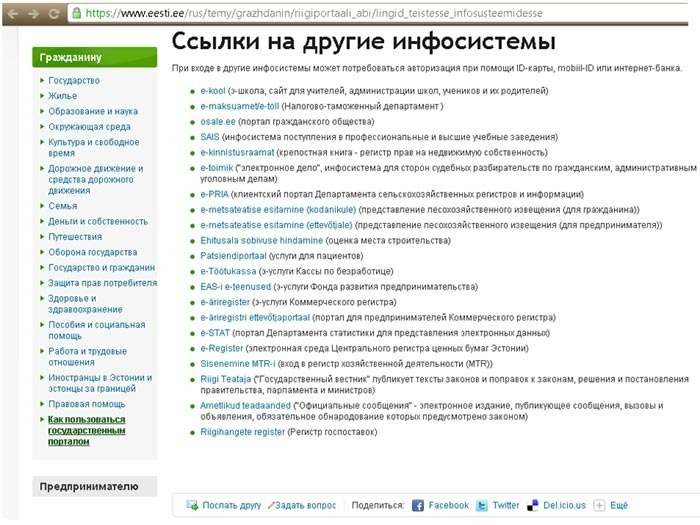Share via the Facebook text link
The image size is (700, 525).
point(449,505)
